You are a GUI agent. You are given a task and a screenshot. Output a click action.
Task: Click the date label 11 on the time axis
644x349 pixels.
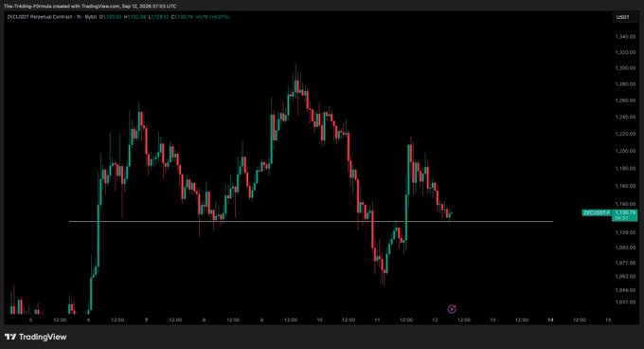tap(377, 320)
